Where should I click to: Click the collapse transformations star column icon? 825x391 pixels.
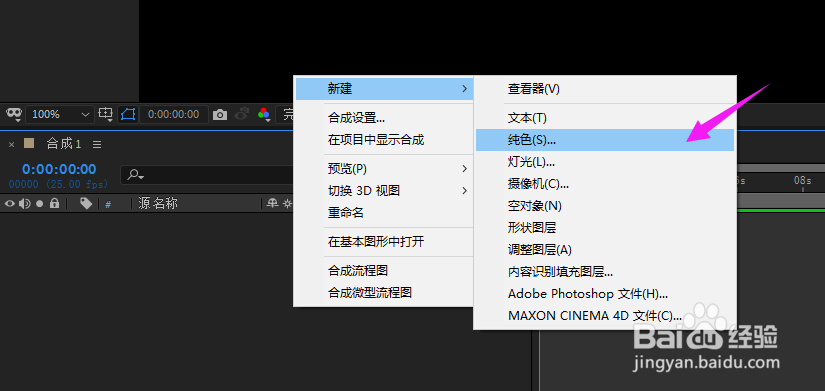[x=288, y=203]
